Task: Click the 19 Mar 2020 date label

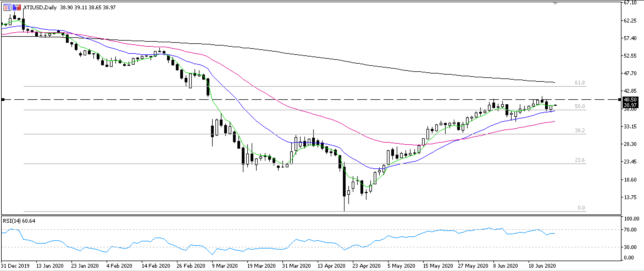Action: [261, 266]
